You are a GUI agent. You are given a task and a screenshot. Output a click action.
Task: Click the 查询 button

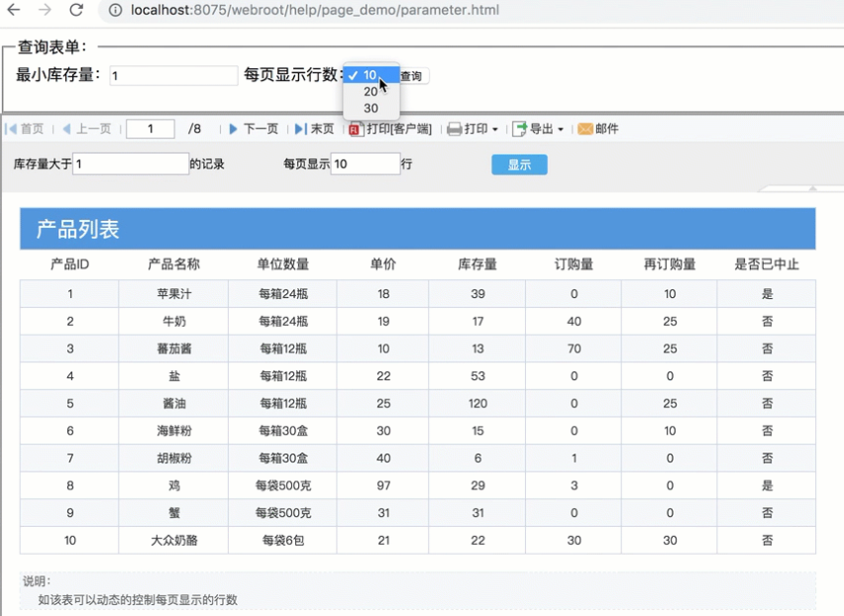coord(414,76)
